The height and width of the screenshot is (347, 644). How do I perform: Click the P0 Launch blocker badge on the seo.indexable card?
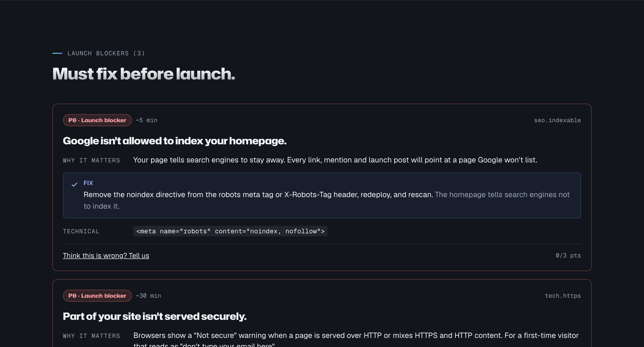(97, 120)
